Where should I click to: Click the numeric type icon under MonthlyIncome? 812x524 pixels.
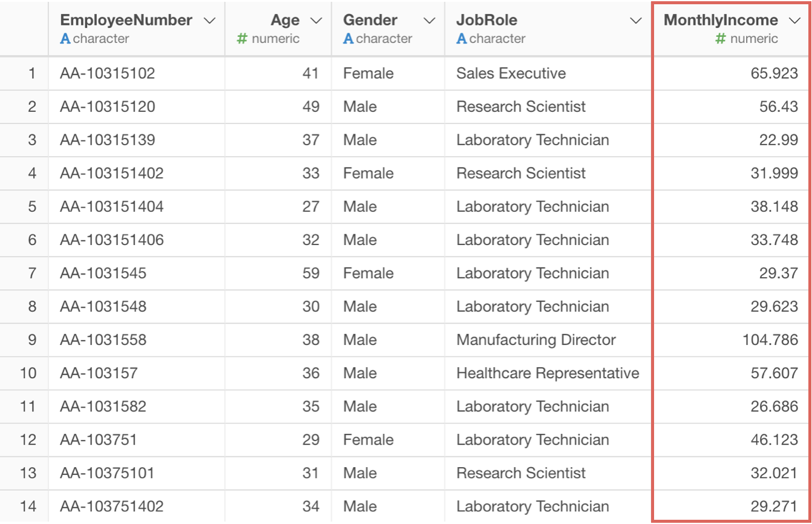[720, 39]
